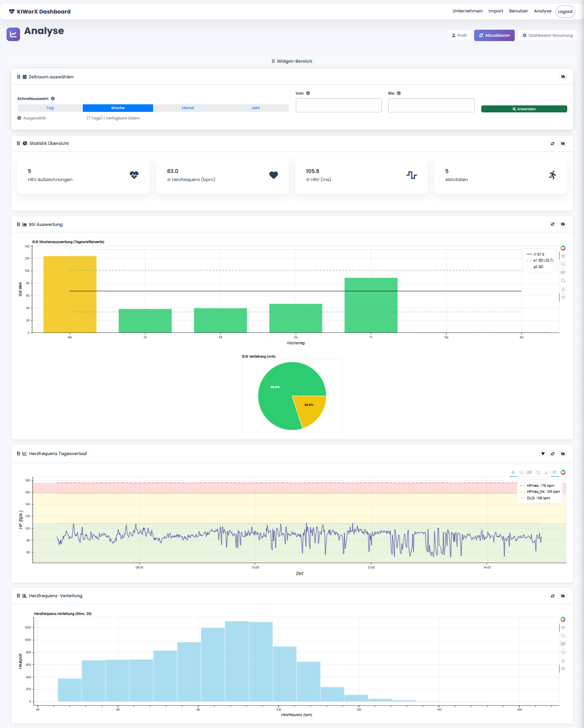Click the Von date input field
Viewport: 584px width, 728px height.
tap(339, 105)
